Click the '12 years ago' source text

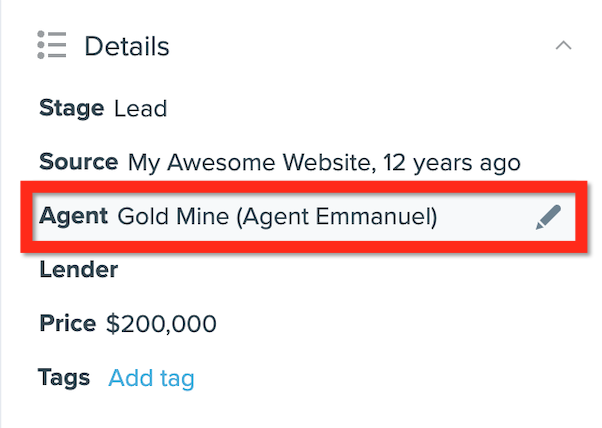coord(452,163)
